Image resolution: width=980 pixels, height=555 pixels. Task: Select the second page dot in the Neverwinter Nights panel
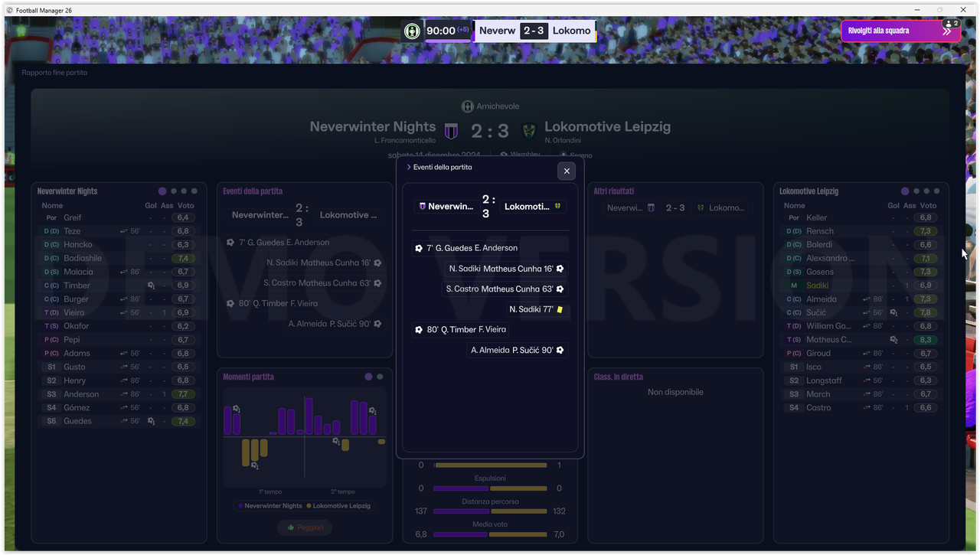click(x=174, y=191)
